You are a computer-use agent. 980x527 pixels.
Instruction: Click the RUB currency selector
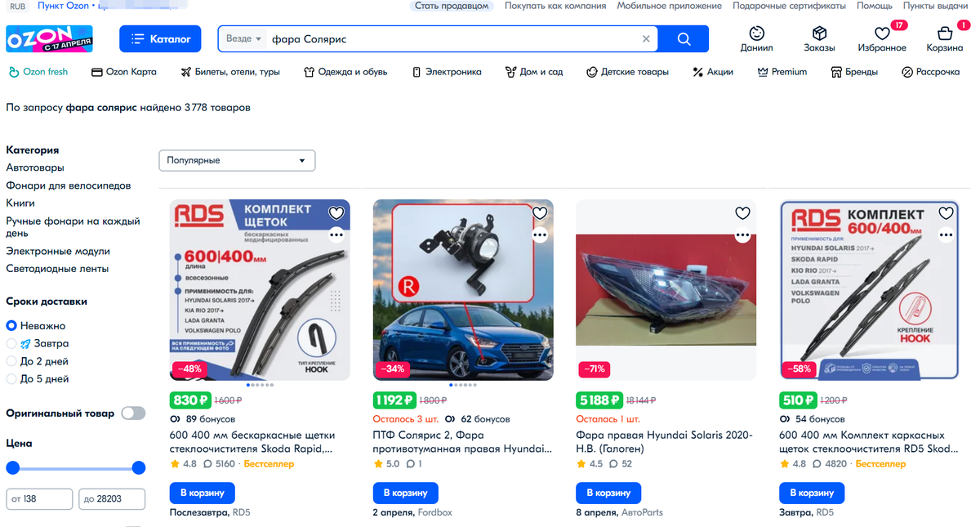click(17, 6)
